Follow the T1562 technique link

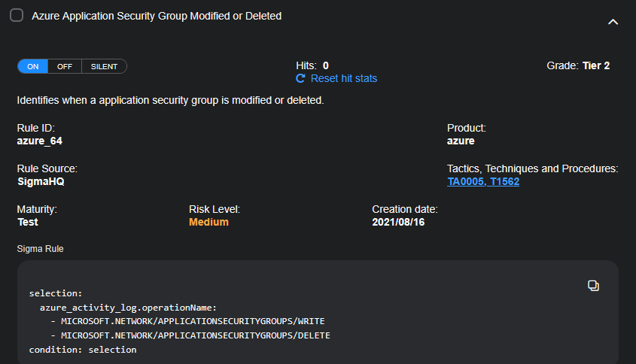(504, 181)
